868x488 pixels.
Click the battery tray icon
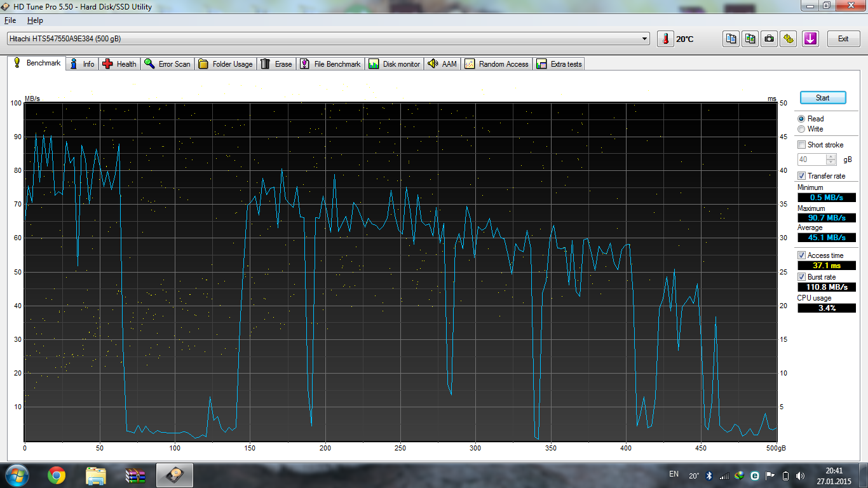(x=785, y=475)
